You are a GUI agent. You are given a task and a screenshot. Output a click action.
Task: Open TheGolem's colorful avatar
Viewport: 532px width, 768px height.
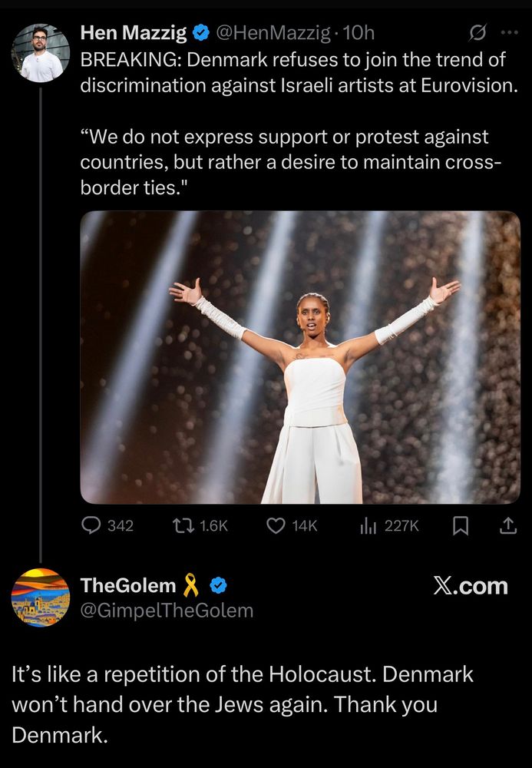tap(41, 598)
